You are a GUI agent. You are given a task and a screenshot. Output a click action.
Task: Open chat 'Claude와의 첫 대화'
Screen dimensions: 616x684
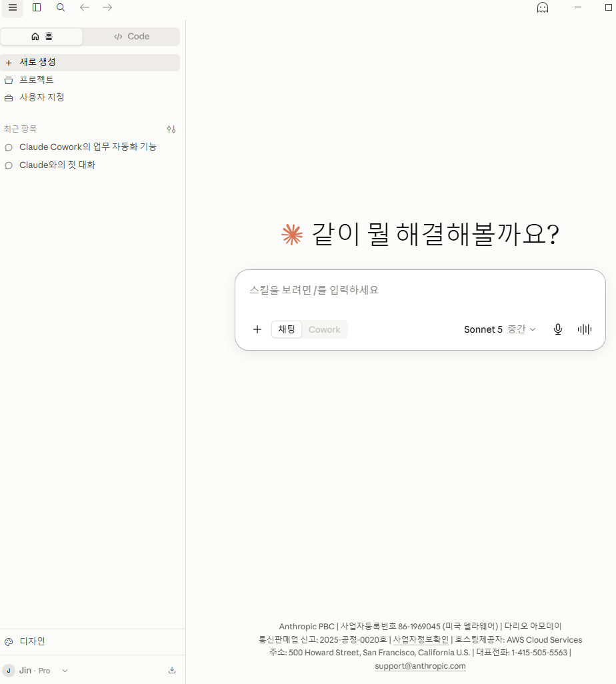90,165
